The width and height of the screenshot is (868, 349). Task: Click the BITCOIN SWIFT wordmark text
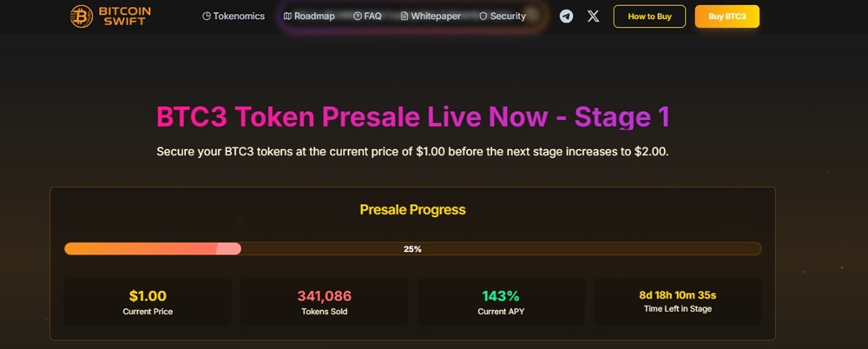coord(124,16)
